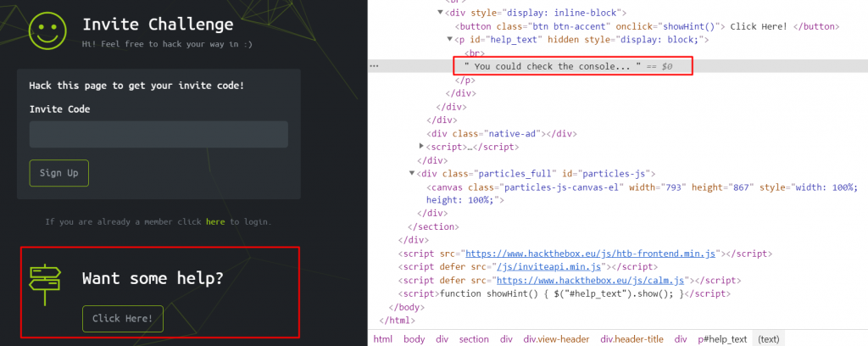Select the native-ad div line

click(502, 133)
